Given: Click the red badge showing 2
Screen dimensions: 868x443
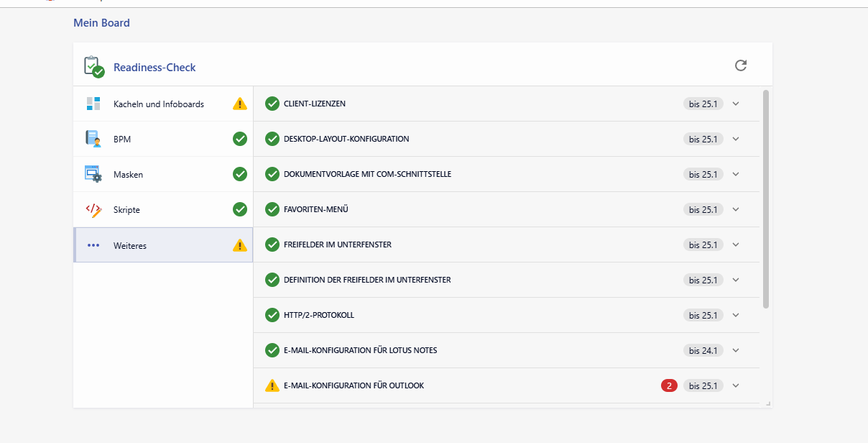Looking at the screenshot, I should 669,385.
